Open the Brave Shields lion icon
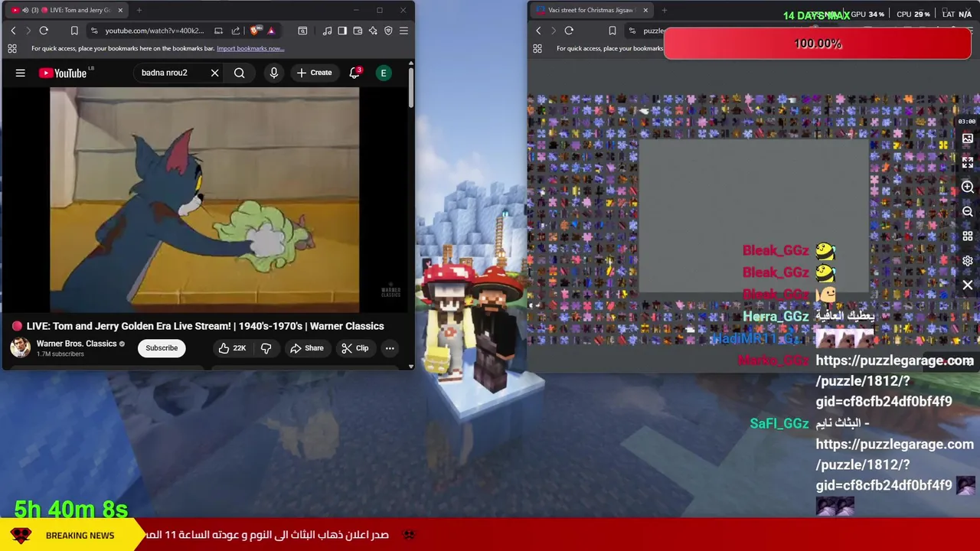980x551 pixels. click(x=255, y=31)
